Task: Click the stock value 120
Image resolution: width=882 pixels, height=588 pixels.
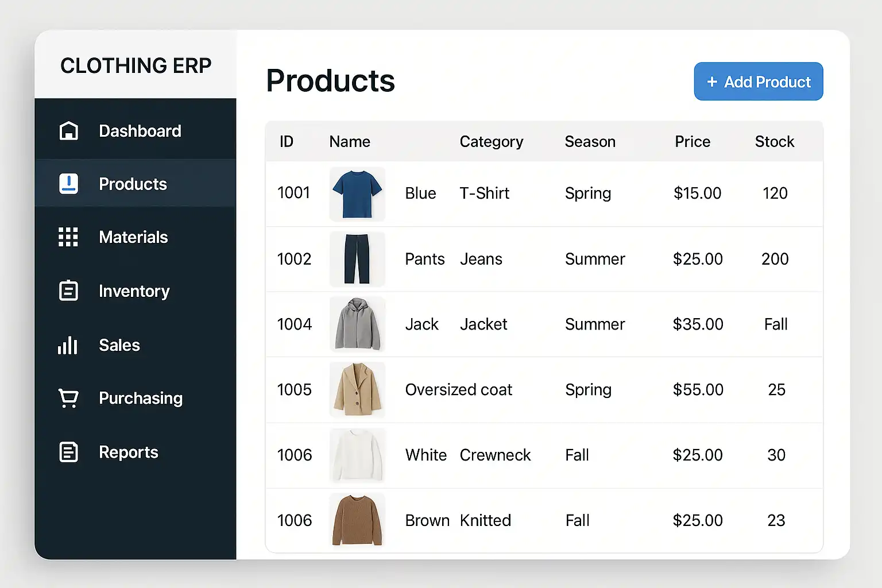Action: (x=775, y=193)
